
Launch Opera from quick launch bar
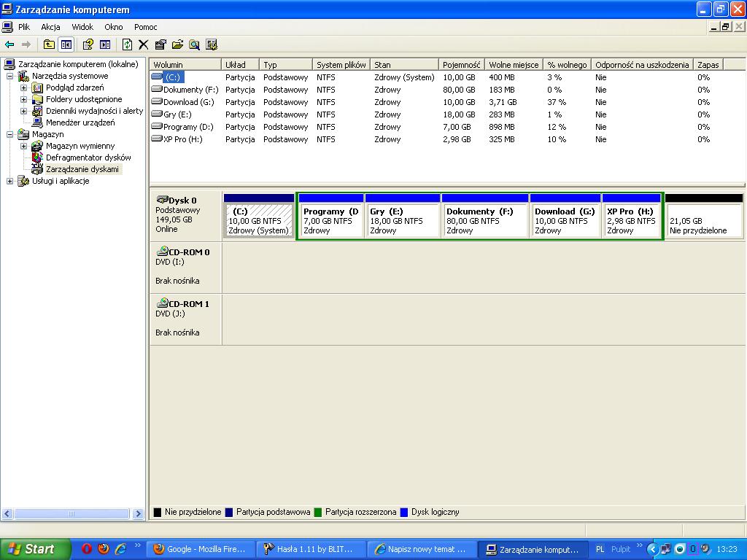click(86, 548)
